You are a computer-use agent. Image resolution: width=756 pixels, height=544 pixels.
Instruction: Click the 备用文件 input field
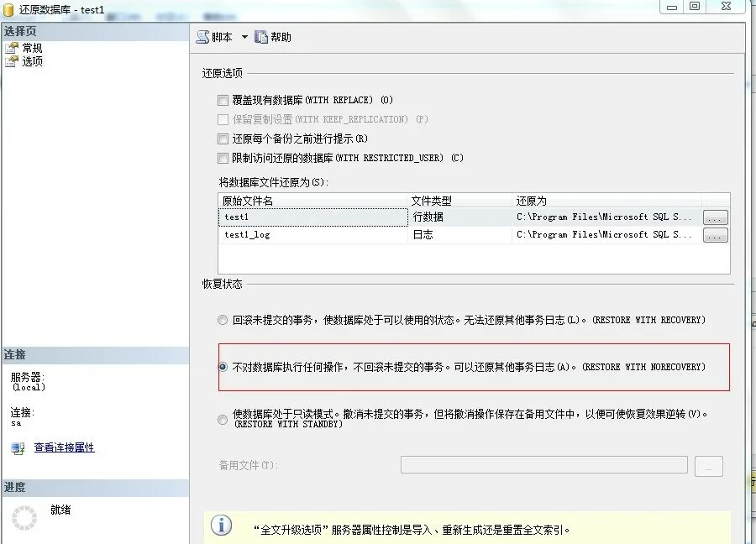coord(543,465)
